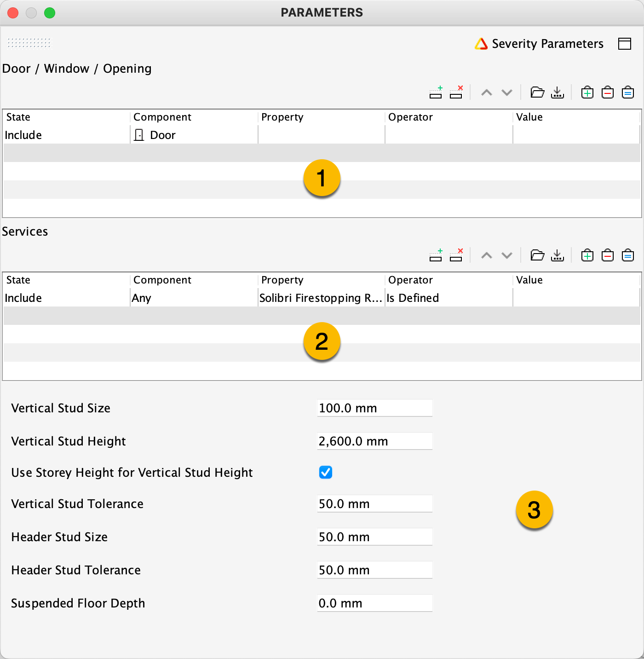Set to selection basket in Door/Window/Opening toolbar

pyautogui.click(x=628, y=92)
